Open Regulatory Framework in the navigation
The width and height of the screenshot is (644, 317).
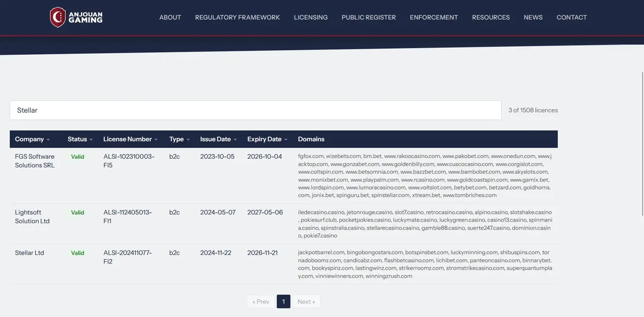(x=237, y=17)
